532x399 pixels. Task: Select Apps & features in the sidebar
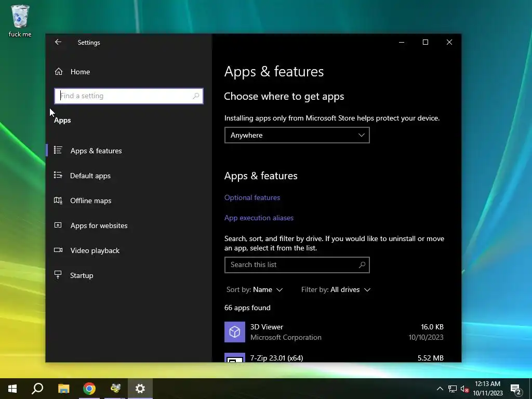tap(129, 150)
